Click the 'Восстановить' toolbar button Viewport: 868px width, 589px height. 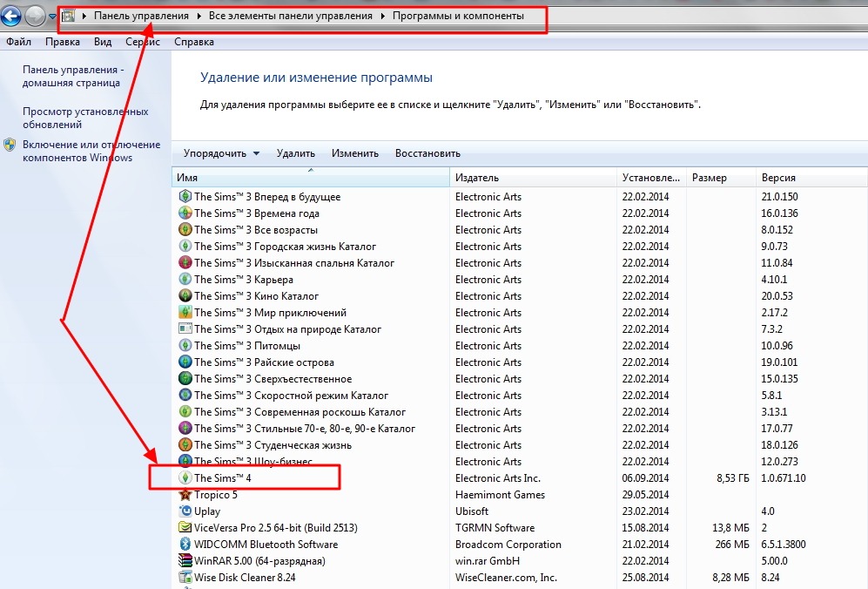click(428, 153)
